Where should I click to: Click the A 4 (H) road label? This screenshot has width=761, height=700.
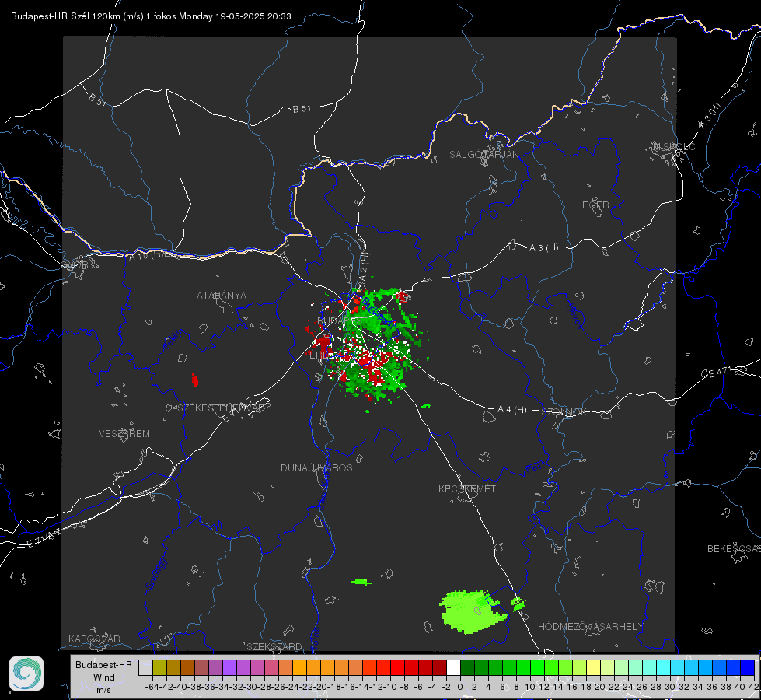click(x=512, y=410)
